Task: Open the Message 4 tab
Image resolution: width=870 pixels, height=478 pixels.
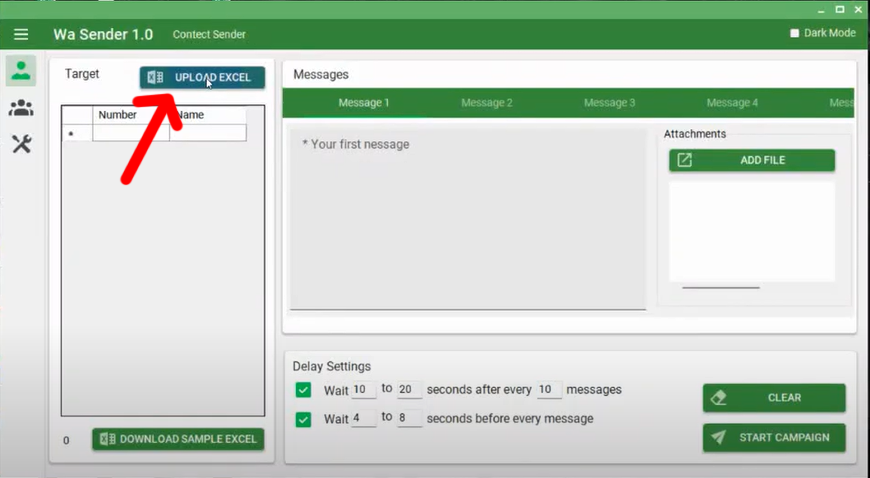Action: click(x=732, y=103)
